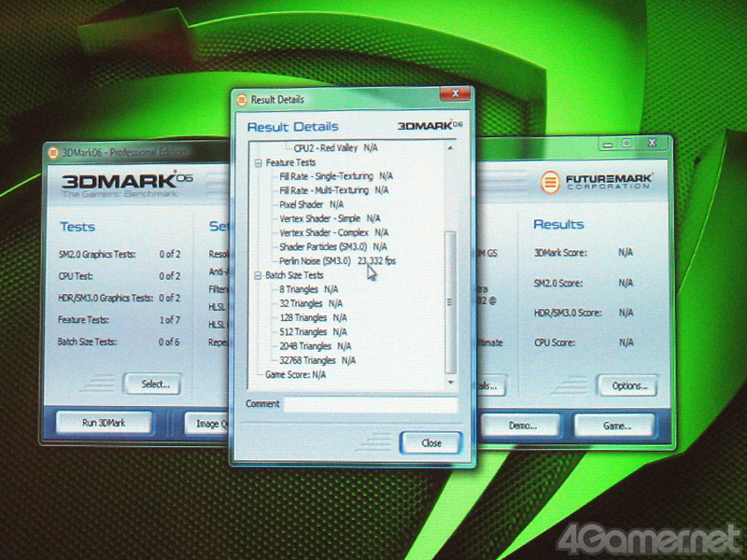The image size is (747, 560).
Task: Click the Result Details title bar icon
Action: 242,100
